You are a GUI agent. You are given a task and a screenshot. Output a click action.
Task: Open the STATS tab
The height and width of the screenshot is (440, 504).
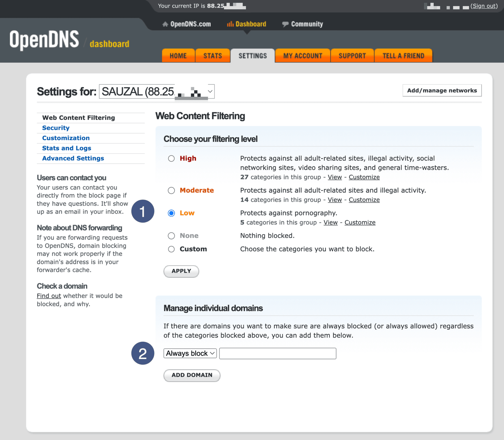(x=213, y=56)
